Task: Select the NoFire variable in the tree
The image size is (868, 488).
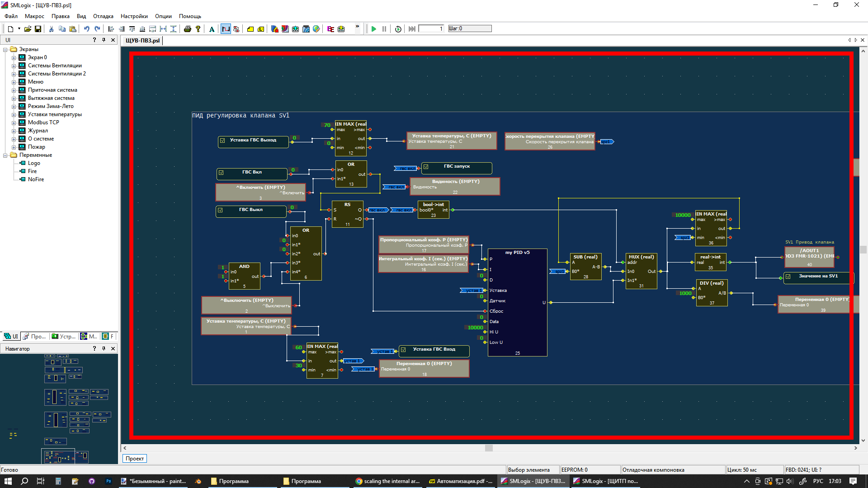Action: pyautogui.click(x=36, y=179)
